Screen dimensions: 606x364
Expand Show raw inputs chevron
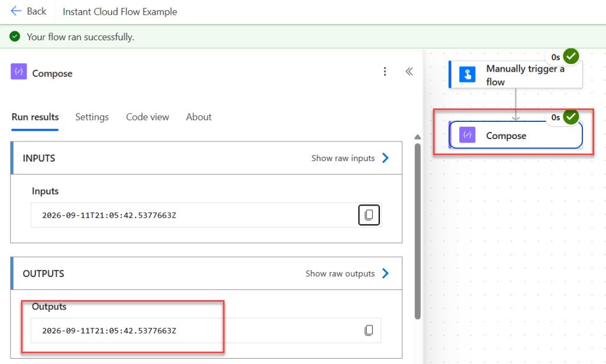pyautogui.click(x=385, y=158)
